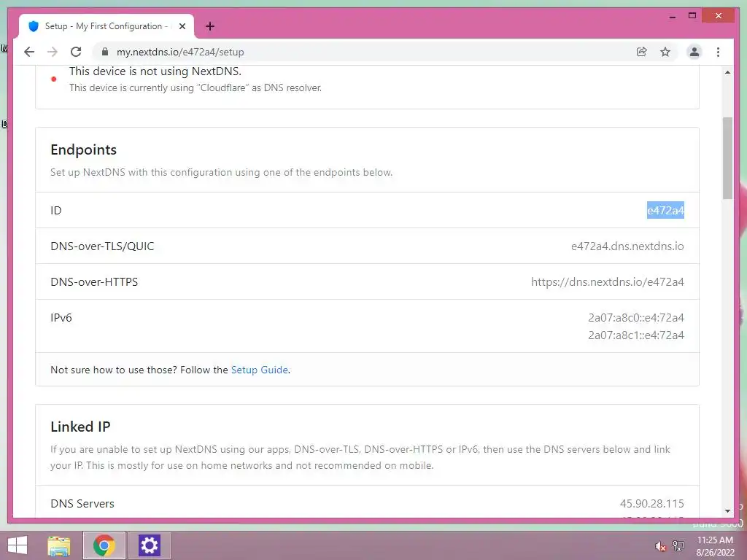The height and width of the screenshot is (560, 747).
Task: Open the Chrome profile menu
Action: pyautogui.click(x=694, y=52)
